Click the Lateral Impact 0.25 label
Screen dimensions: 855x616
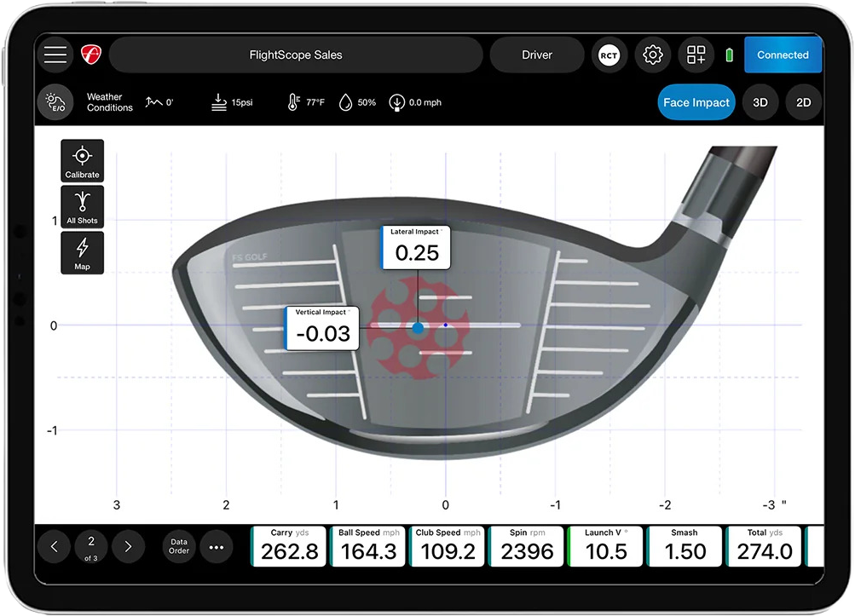[415, 247]
